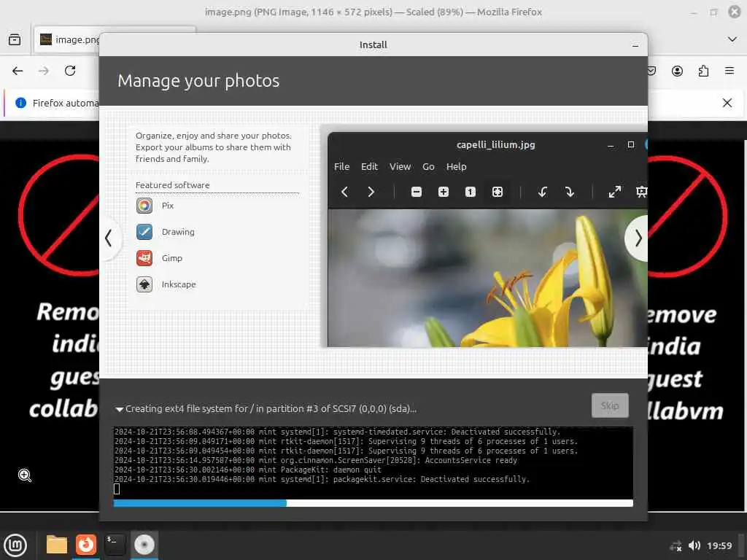Click the zoom in plus icon

pyautogui.click(x=444, y=192)
